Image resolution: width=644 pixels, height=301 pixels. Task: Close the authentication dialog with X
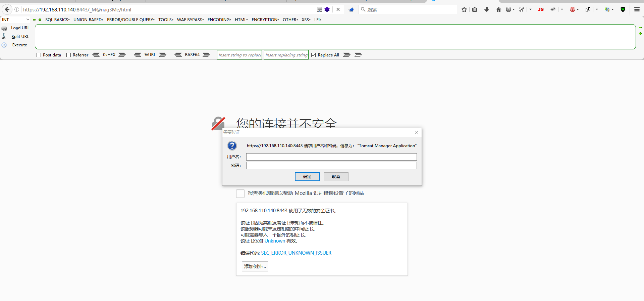[417, 132]
